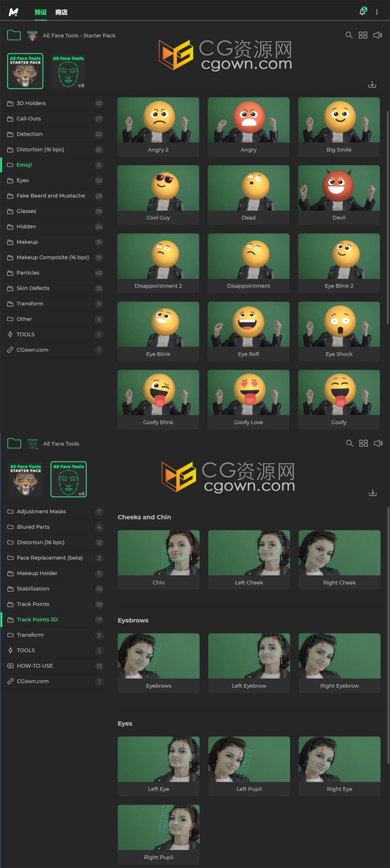Select the Disappointment 2 emoji preset

158,263
